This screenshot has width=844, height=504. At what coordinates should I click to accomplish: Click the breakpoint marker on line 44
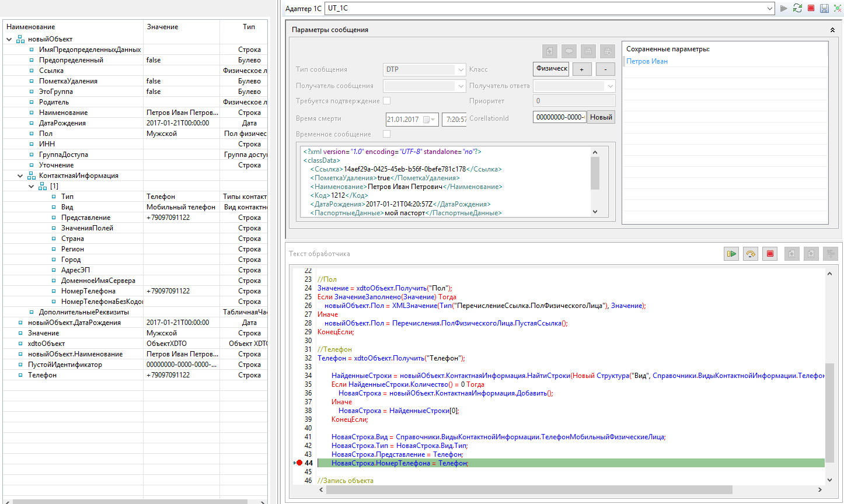tap(299, 463)
